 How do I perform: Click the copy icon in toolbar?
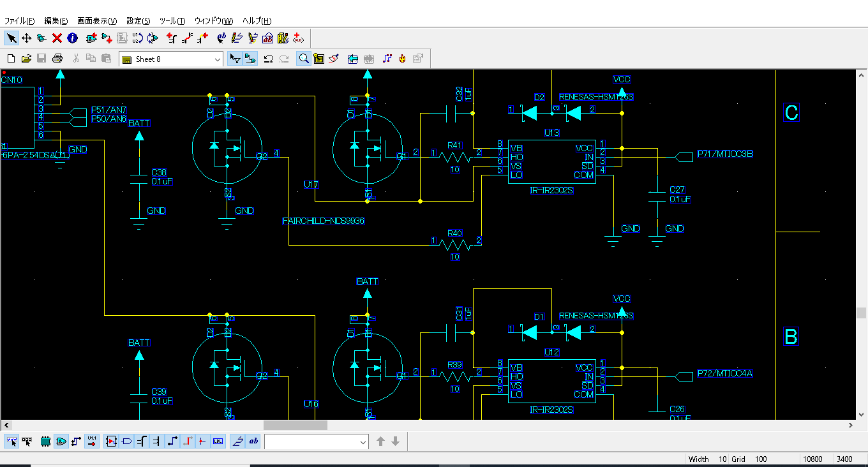click(90, 58)
